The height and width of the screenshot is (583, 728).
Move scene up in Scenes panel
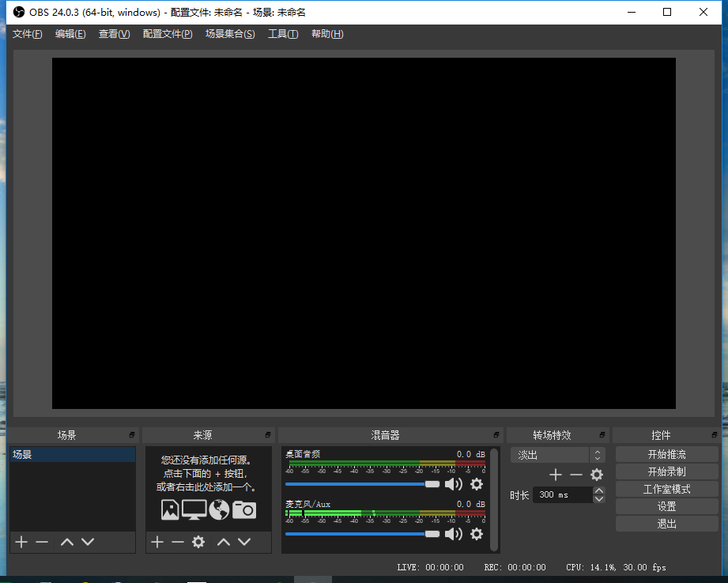pyautogui.click(x=67, y=542)
